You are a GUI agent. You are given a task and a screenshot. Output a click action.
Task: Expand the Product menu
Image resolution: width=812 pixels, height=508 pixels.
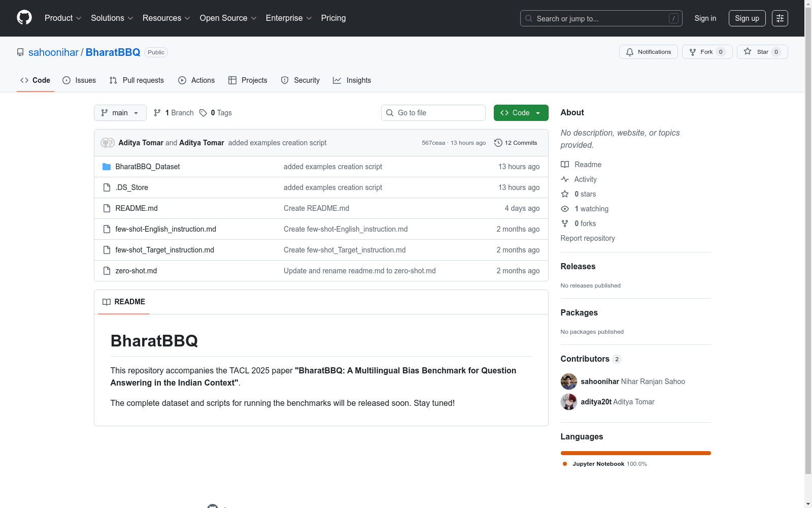tap(63, 18)
